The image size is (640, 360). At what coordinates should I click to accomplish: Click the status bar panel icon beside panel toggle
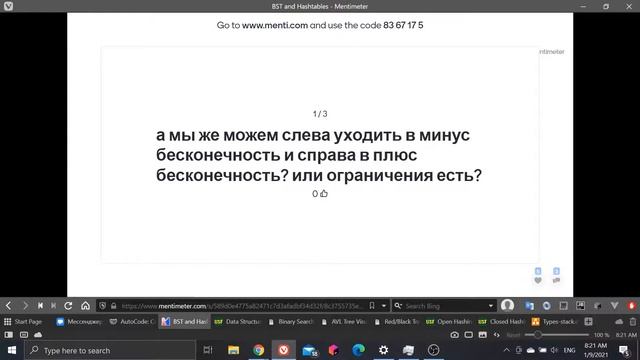tap(24, 335)
